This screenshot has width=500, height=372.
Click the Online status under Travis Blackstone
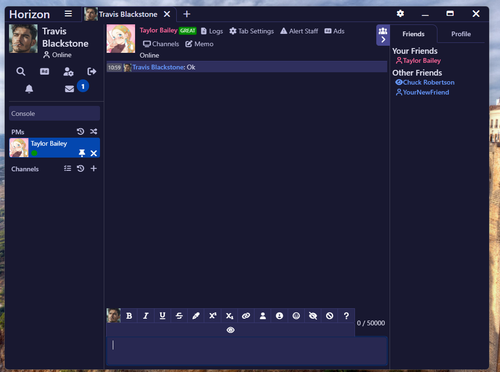point(57,55)
